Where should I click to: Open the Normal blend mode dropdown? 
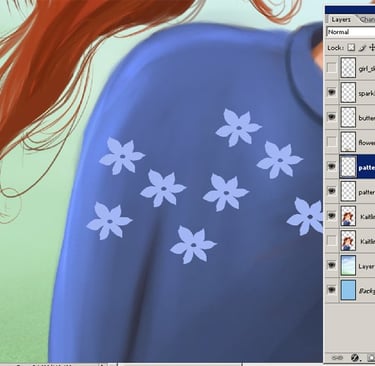351,32
